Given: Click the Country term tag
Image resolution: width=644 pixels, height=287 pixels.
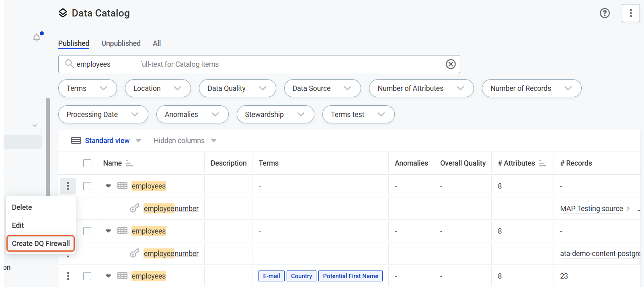Looking at the screenshot, I should tap(301, 276).
